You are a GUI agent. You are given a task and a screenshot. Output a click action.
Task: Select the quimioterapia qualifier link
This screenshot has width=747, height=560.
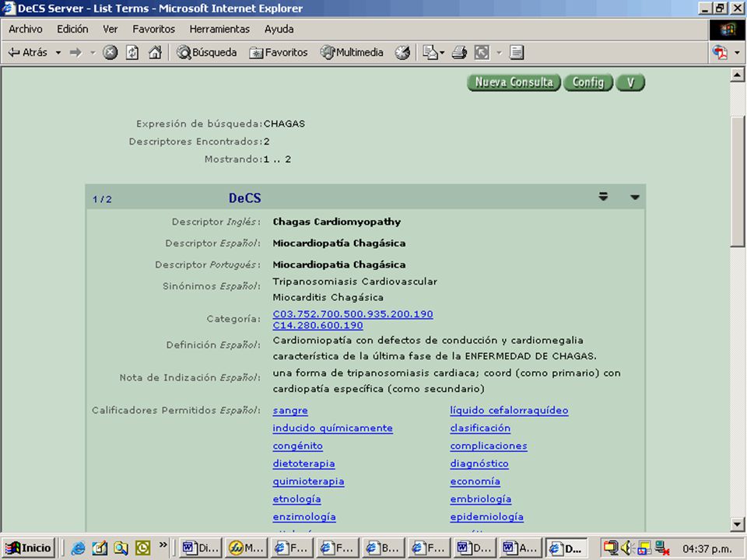308,481
